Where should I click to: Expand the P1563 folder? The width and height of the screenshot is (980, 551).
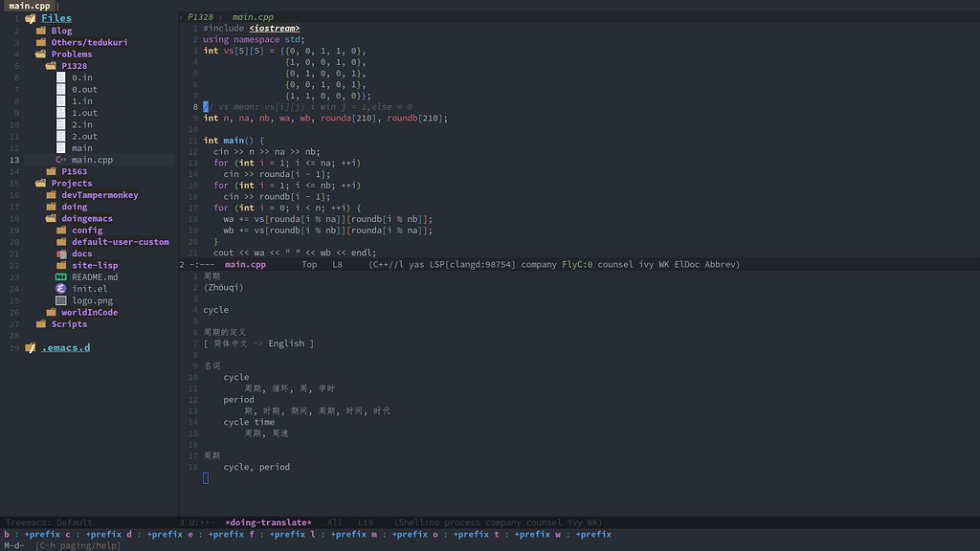click(x=51, y=171)
